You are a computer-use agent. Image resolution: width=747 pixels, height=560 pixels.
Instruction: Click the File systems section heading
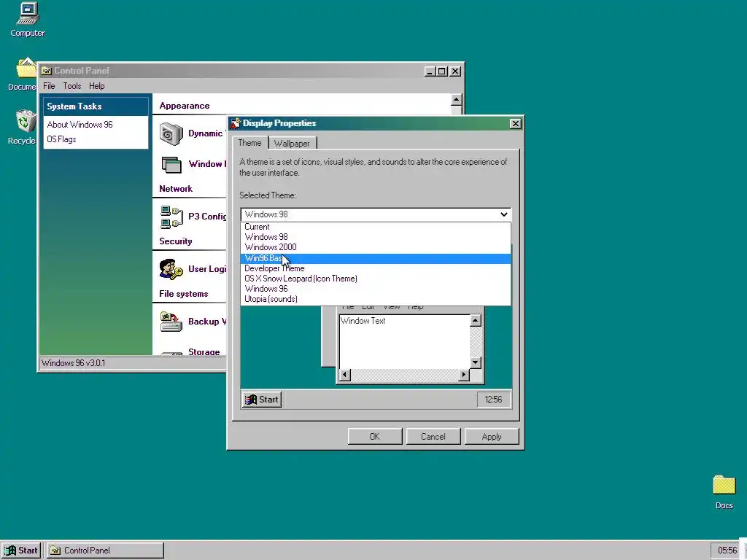point(183,294)
